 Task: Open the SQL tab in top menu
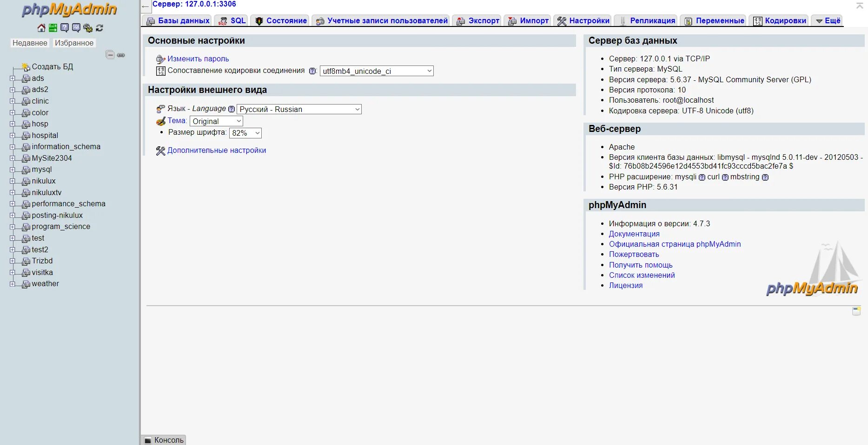pos(232,20)
